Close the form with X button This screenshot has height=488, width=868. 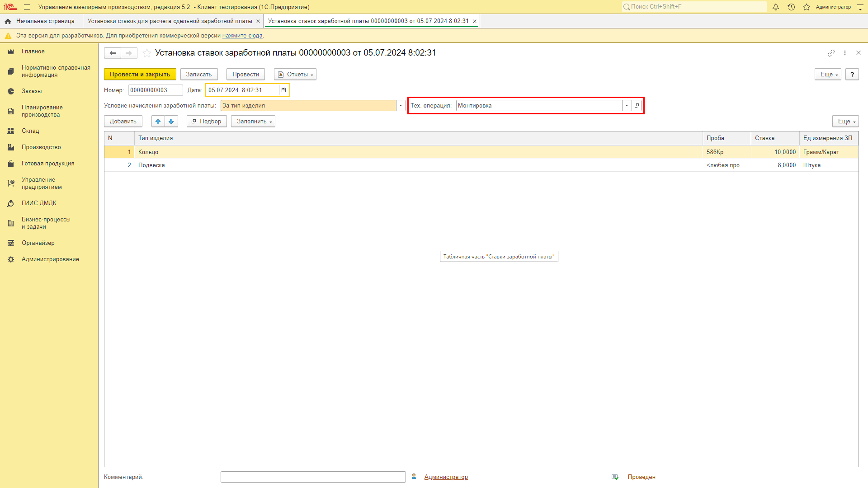tap(859, 53)
